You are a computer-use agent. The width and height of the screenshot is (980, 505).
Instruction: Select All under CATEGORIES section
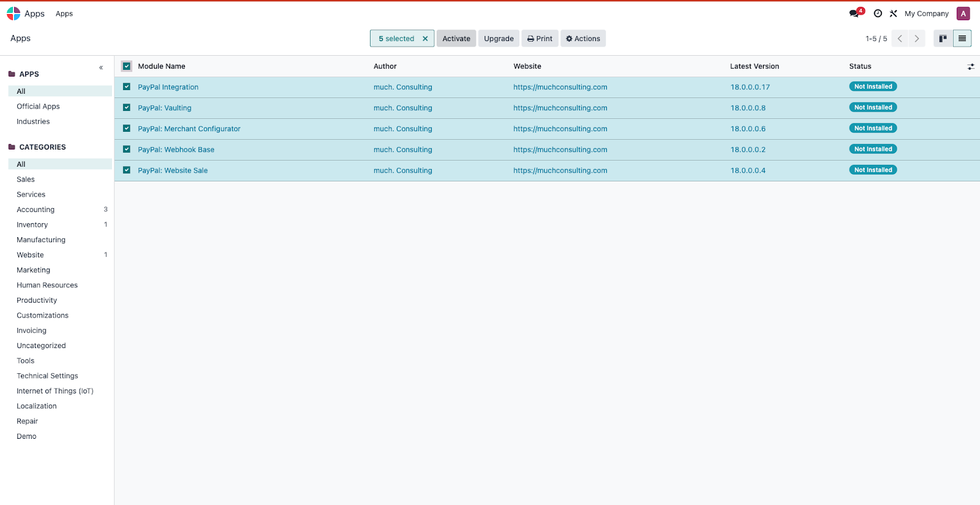coord(60,164)
